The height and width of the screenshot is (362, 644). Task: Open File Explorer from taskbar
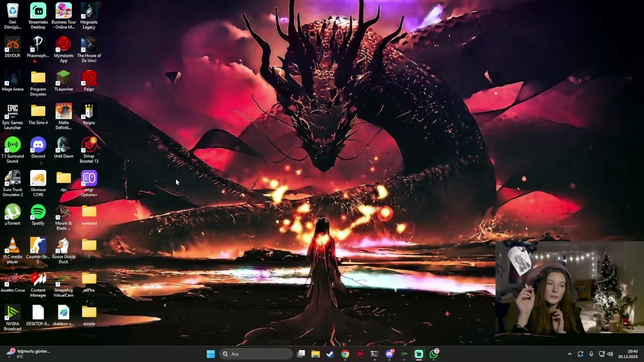point(315,354)
